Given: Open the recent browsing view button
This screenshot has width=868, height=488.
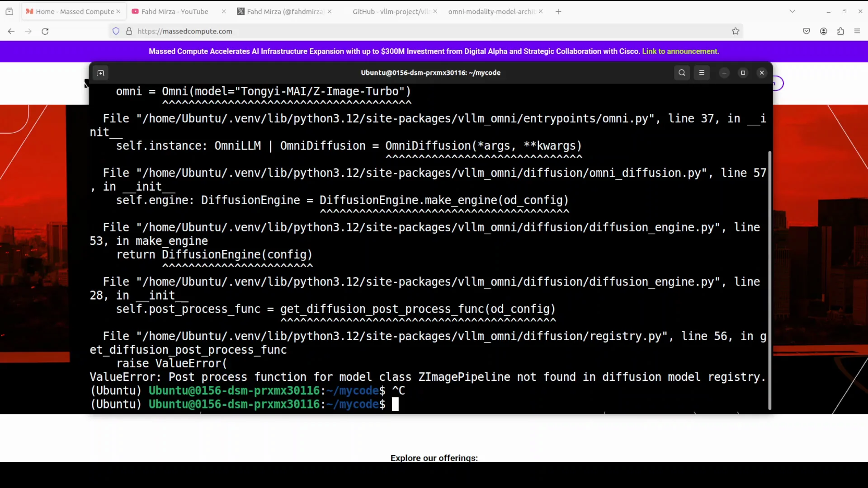Looking at the screenshot, I should [x=9, y=11].
